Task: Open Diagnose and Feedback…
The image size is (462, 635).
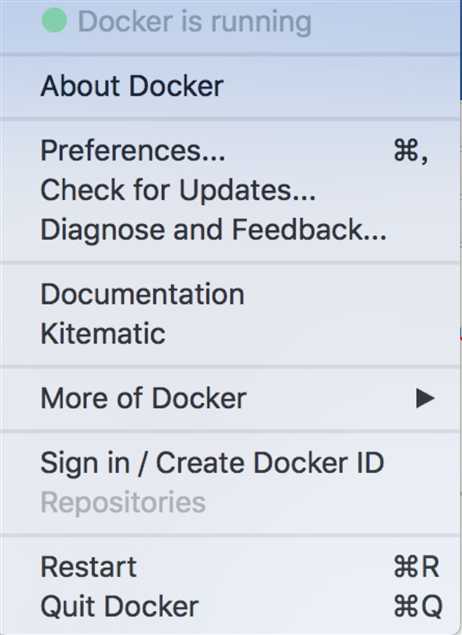Action: 230,230
